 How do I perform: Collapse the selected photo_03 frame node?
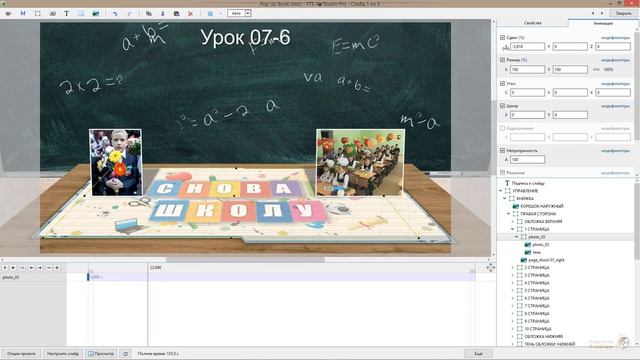click(x=517, y=237)
